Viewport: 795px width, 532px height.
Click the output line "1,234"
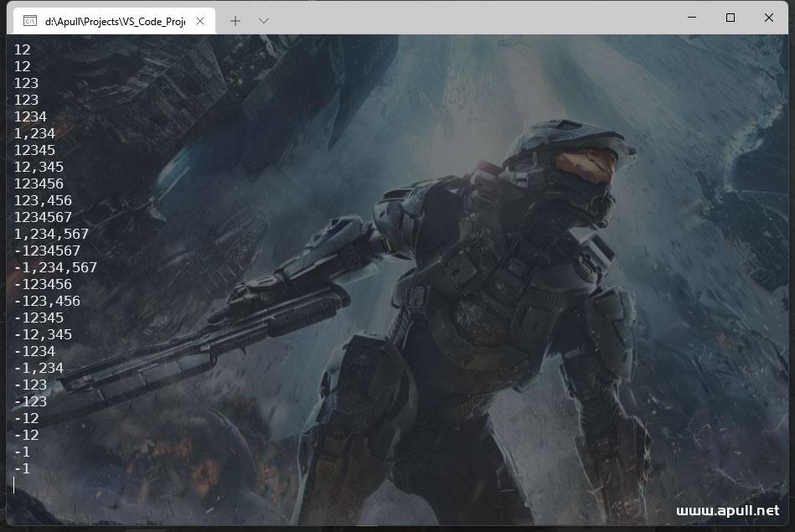point(34,133)
